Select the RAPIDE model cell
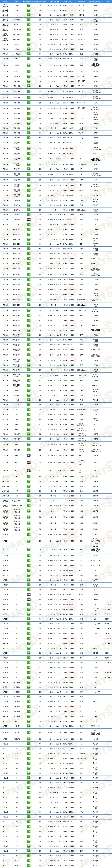Image resolution: width=112 pixels, height=868 pixels. coord(17,20)
